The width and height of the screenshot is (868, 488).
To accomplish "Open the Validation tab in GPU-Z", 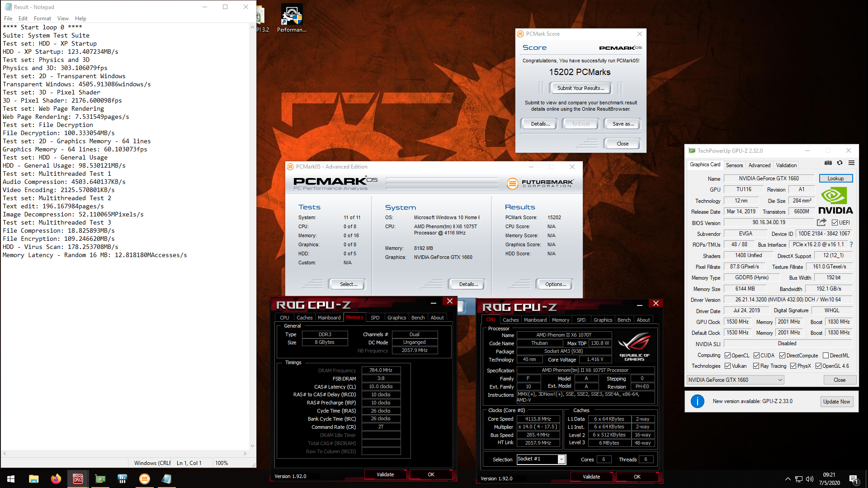I will tap(786, 165).
